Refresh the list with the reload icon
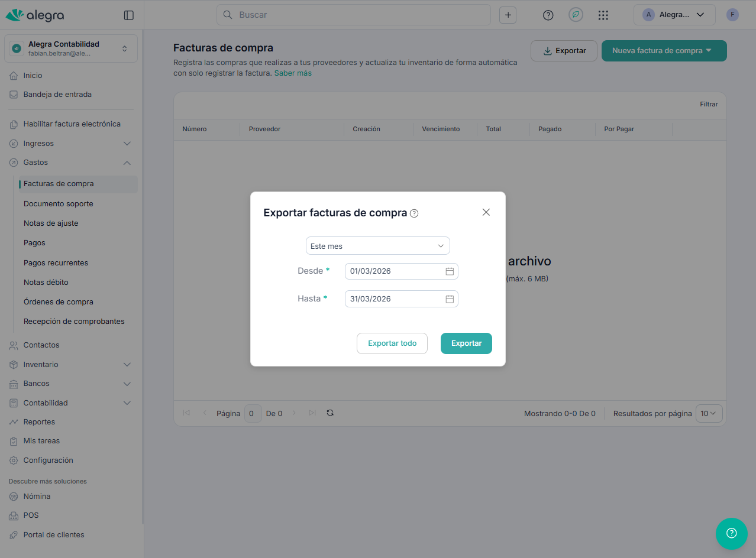The image size is (756, 558). (330, 413)
